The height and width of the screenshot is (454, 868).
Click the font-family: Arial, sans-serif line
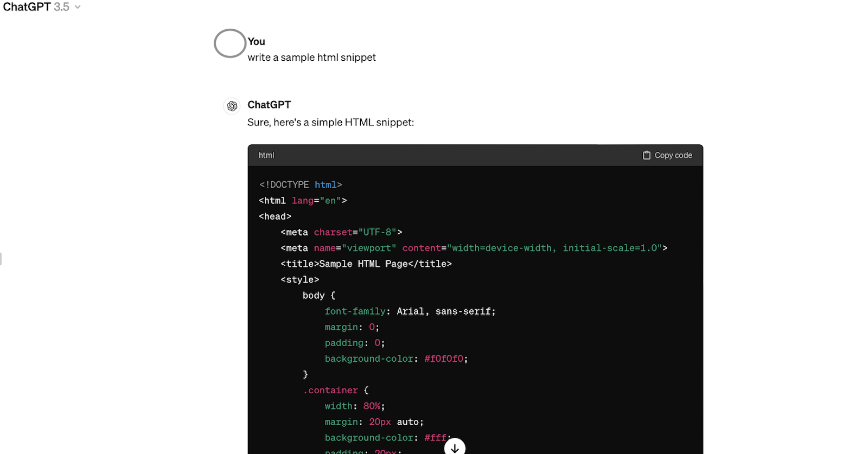click(x=410, y=311)
